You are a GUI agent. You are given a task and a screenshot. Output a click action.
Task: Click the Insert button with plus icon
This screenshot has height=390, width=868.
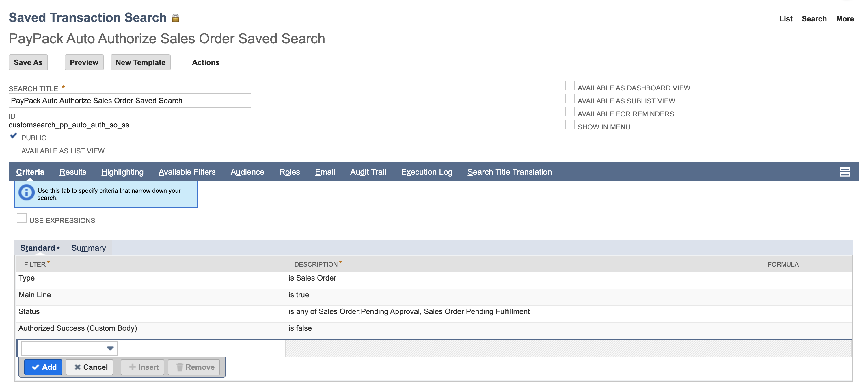point(142,367)
